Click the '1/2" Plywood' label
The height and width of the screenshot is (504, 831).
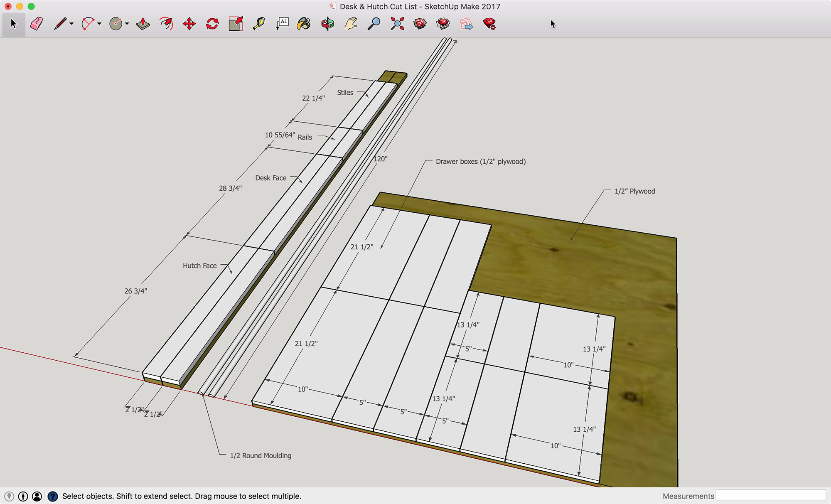click(635, 191)
